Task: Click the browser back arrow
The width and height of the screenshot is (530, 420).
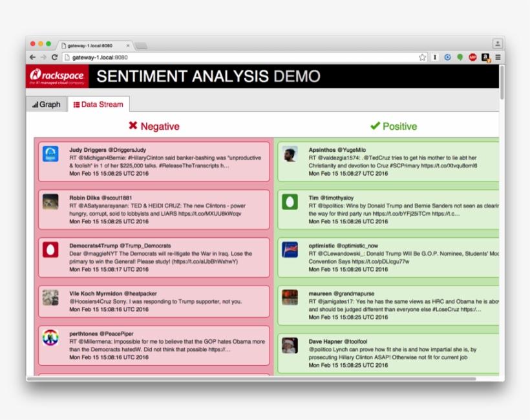Action: (30, 57)
